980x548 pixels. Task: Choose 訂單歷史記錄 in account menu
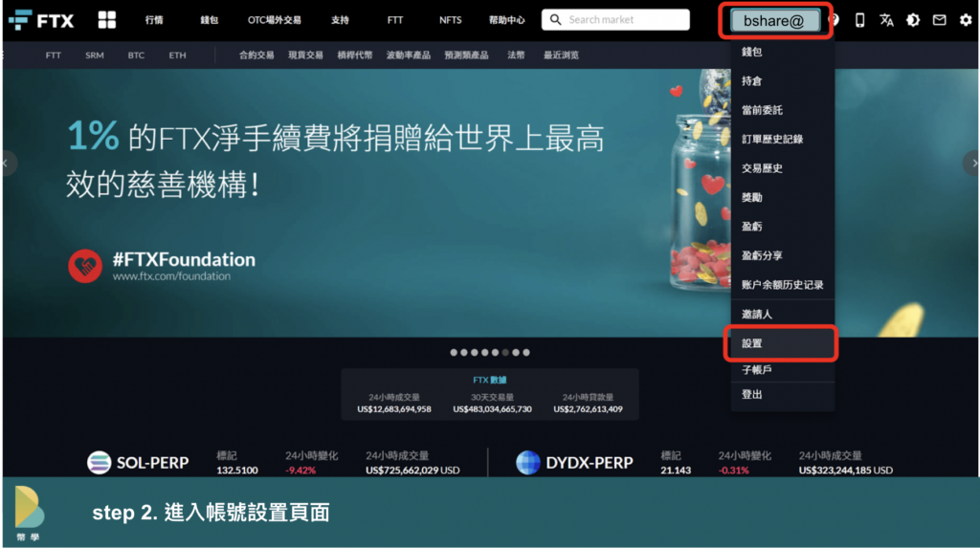coord(783,139)
